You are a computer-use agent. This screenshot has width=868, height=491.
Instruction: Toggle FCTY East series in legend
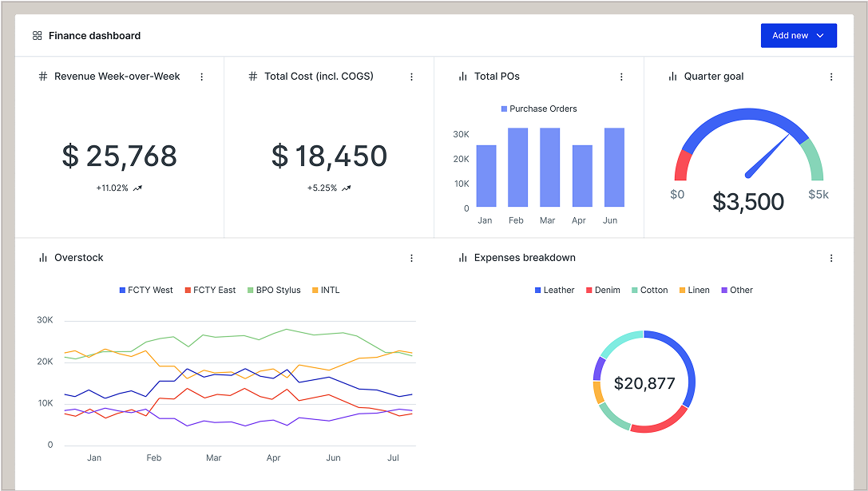pyautogui.click(x=210, y=291)
